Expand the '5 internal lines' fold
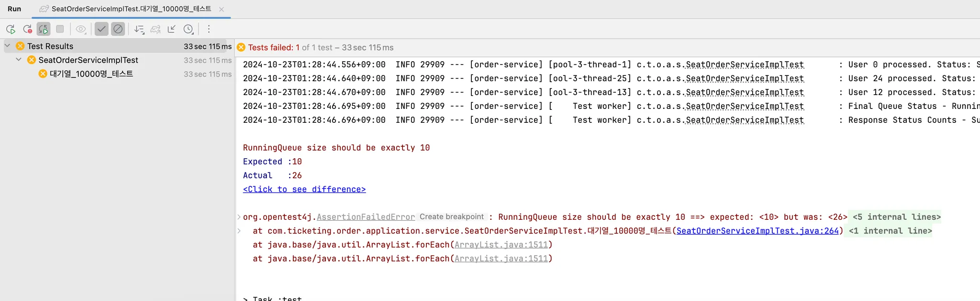This screenshot has height=301, width=980. [896, 217]
